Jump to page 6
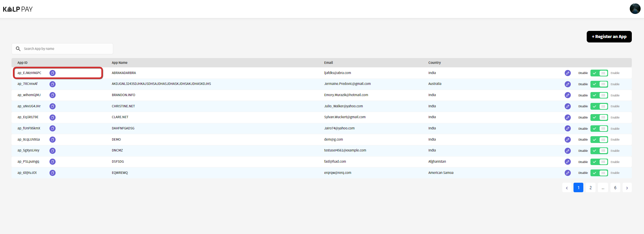Screen dimensions: 644x234 615,188
